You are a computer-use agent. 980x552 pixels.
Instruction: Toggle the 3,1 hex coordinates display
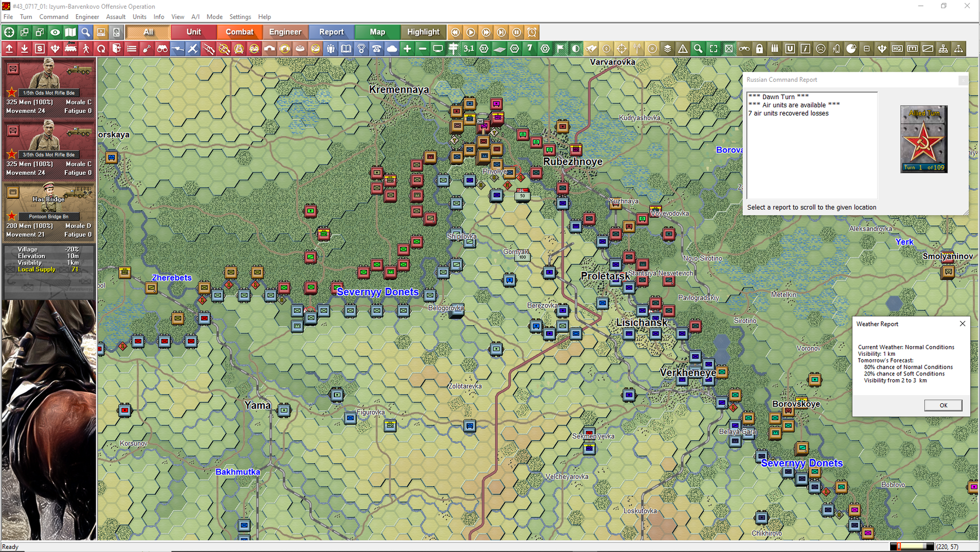coord(469,49)
